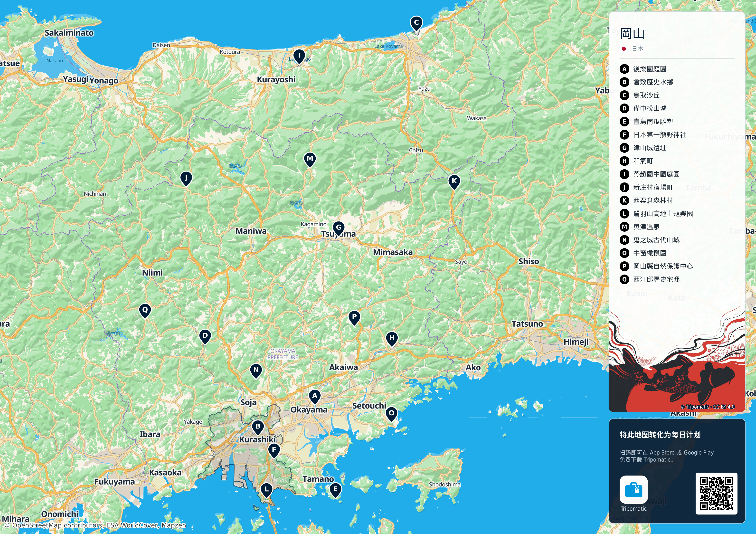Screen dimensions: 756x534
Task: Select map pin O near Setouchi
Action: click(x=391, y=414)
